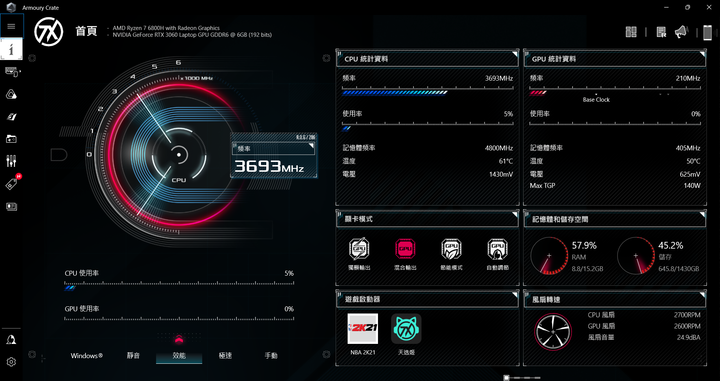Open the list edit icon in header
Image resolution: width=720 pixels, height=381 pixels.
click(x=661, y=32)
